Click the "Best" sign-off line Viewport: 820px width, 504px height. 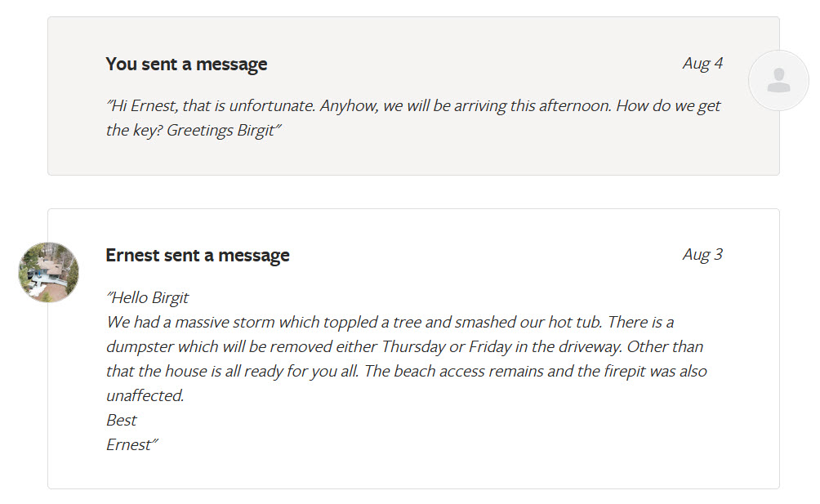point(119,420)
